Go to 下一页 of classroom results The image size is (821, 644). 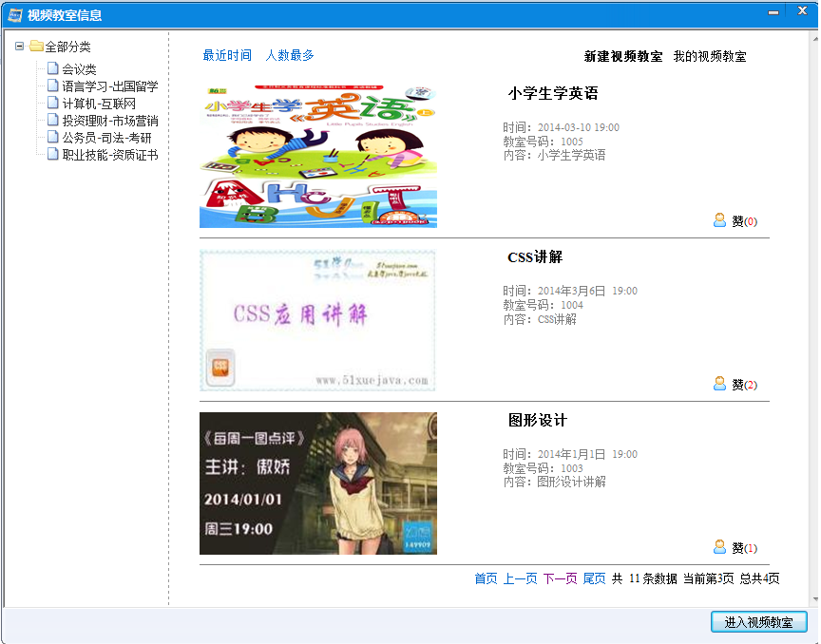tap(560, 578)
